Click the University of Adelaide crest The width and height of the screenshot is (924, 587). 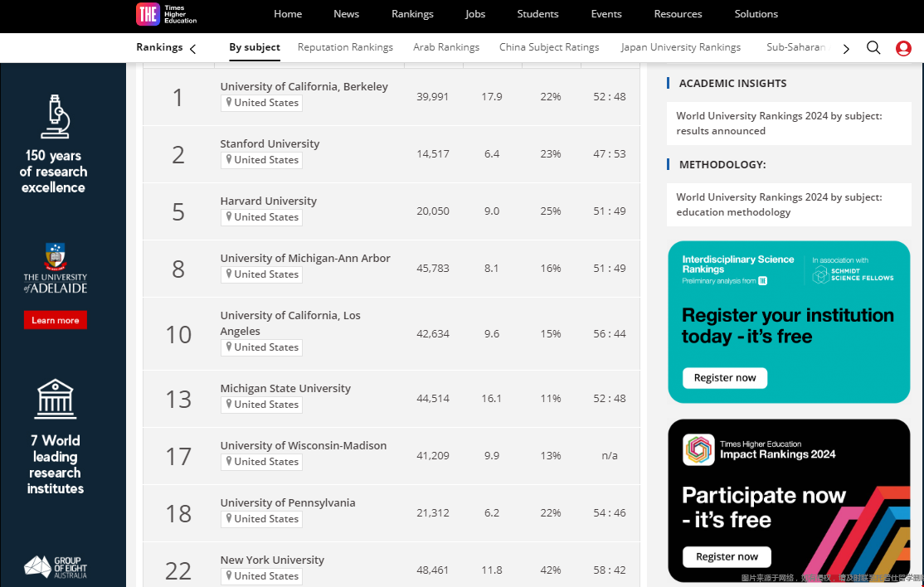56,257
